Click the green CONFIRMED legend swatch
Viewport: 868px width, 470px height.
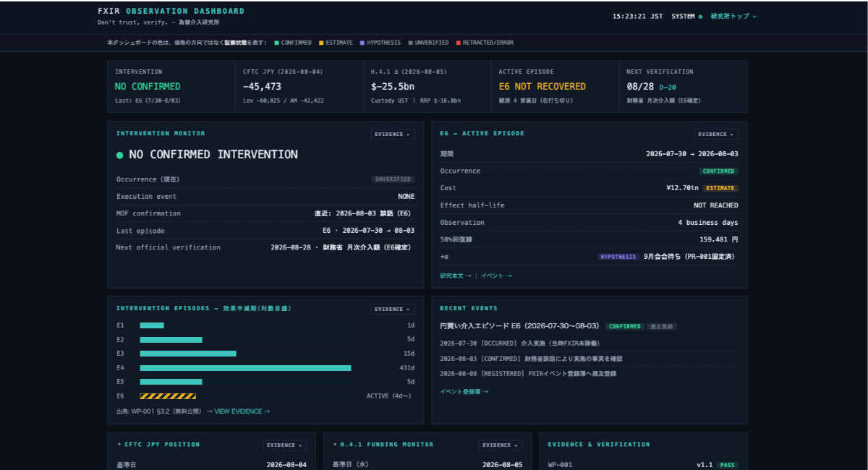coord(276,43)
